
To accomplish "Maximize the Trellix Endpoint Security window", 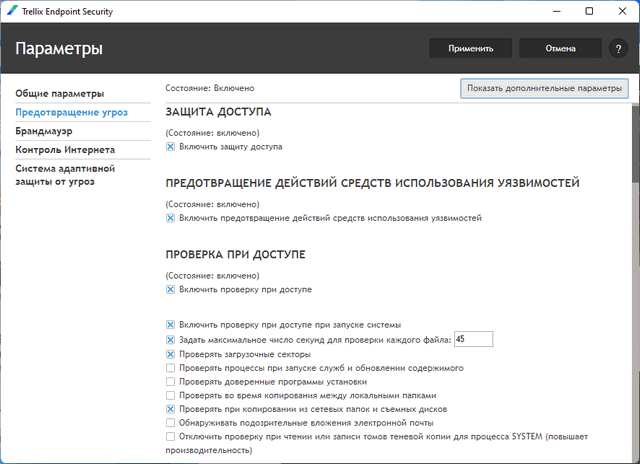I will pyautogui.click(x=590, y=11).
